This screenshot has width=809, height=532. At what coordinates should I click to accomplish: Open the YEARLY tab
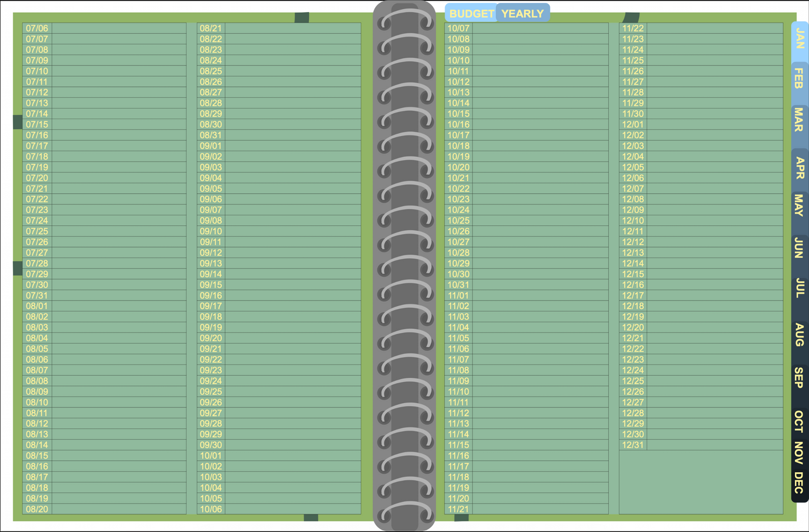[522, 13]
